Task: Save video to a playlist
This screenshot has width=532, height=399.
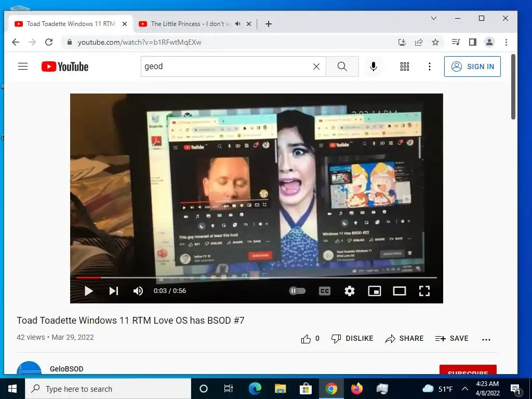Action: pyautogui.click(x=451, y=339)
